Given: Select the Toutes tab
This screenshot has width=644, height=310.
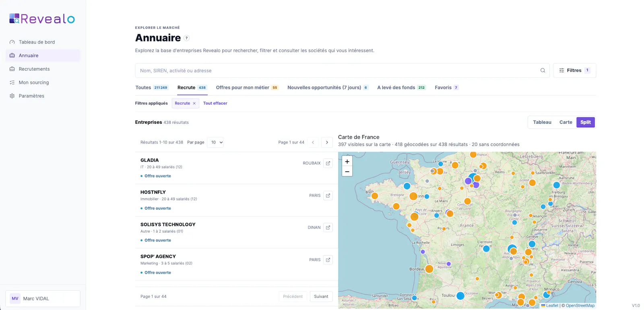Looking at the screenshot, I should [151, 87].
